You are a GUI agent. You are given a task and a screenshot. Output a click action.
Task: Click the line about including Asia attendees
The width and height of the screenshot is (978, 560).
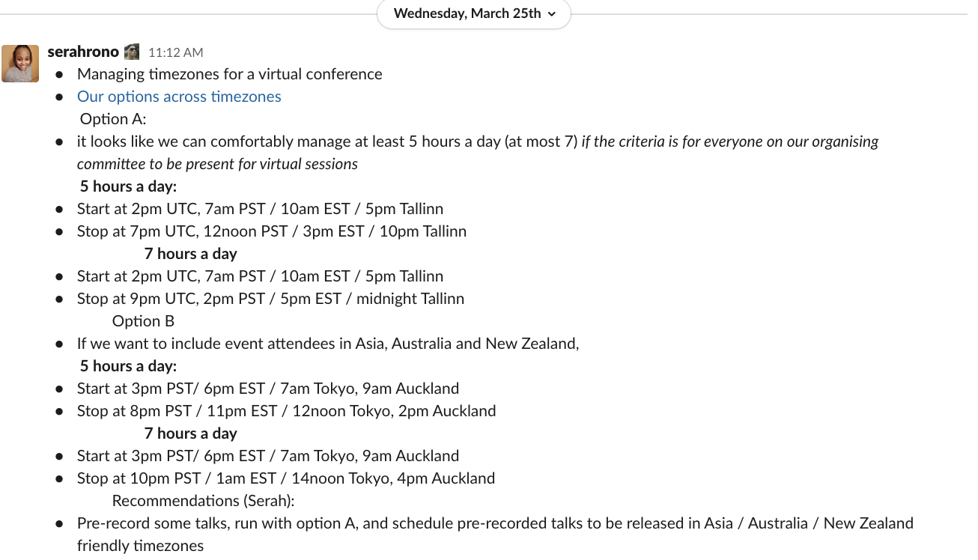[x=328, y=344]
